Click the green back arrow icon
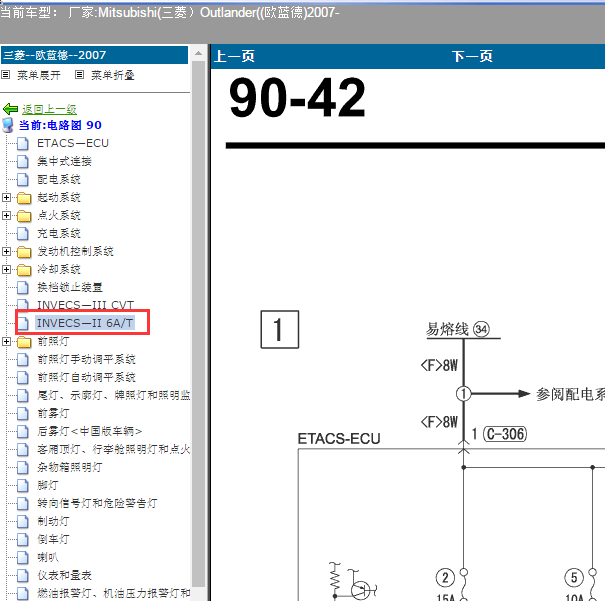 tap(10, 109)
